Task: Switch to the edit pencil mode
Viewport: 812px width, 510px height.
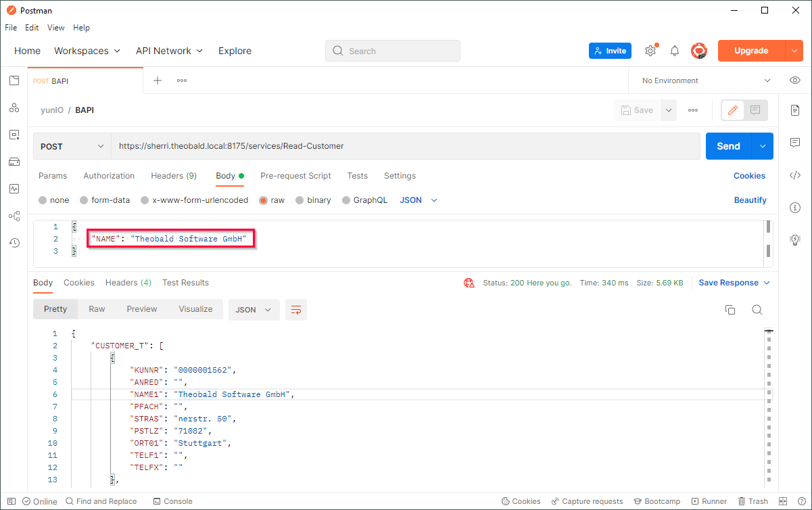Action: (733, 110)
